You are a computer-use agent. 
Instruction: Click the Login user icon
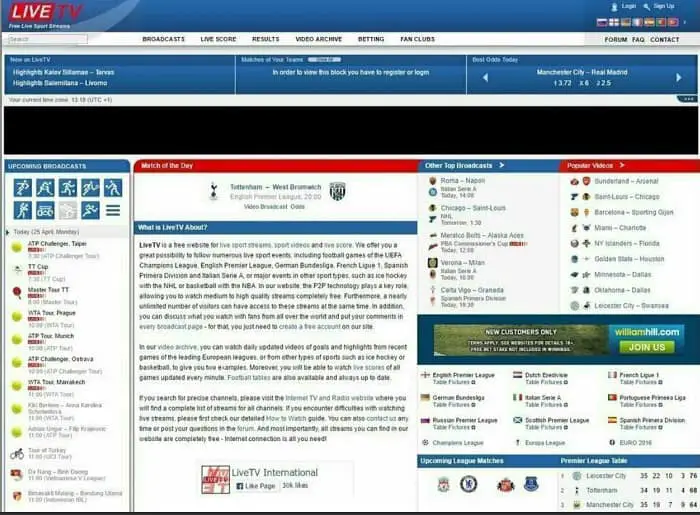click(x=614, y=7)
